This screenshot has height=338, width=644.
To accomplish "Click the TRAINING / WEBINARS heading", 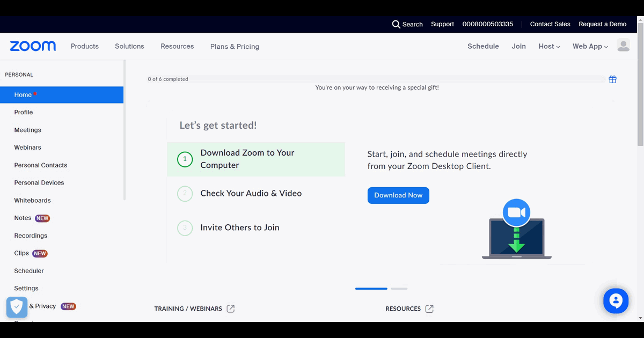I will pyautogui.click(x=188, y=308).
